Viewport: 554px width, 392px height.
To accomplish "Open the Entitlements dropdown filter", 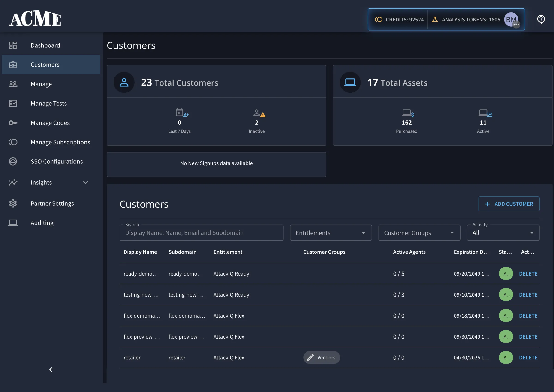I will [331, 233].
